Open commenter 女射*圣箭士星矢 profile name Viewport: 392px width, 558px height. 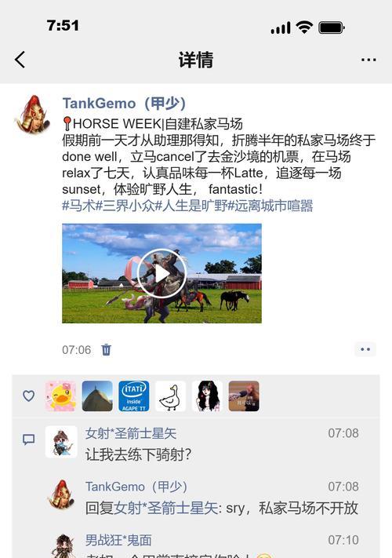pos(131,433)
